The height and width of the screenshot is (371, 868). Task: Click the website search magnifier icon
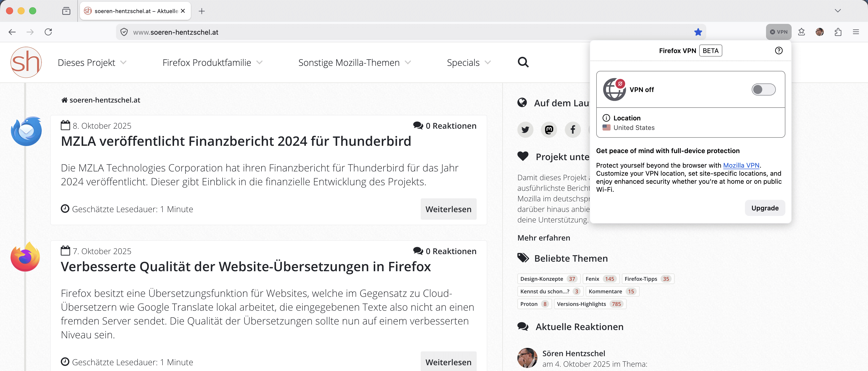pyautogui.click(x=523, y=62)
